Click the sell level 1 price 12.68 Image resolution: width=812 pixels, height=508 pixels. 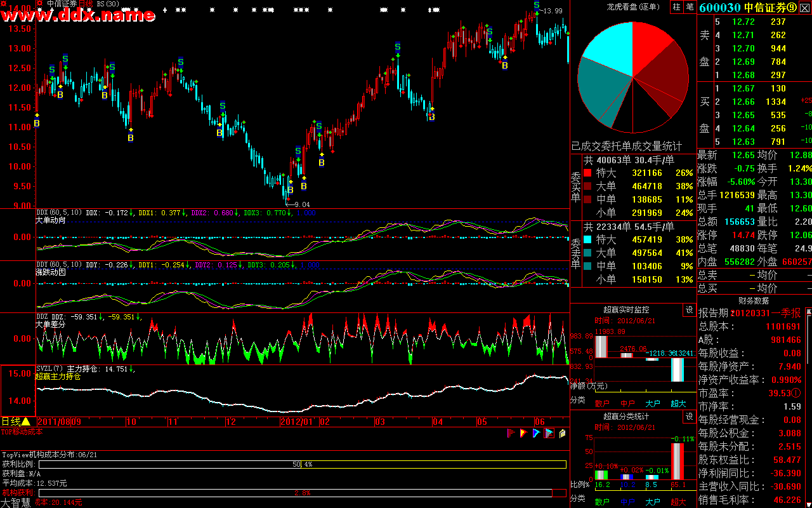click(x=743, y=76)
